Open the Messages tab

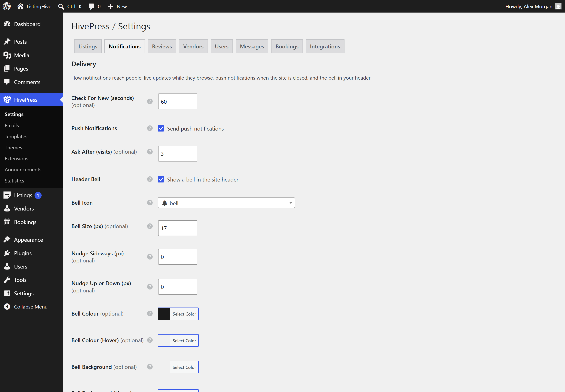252,46
